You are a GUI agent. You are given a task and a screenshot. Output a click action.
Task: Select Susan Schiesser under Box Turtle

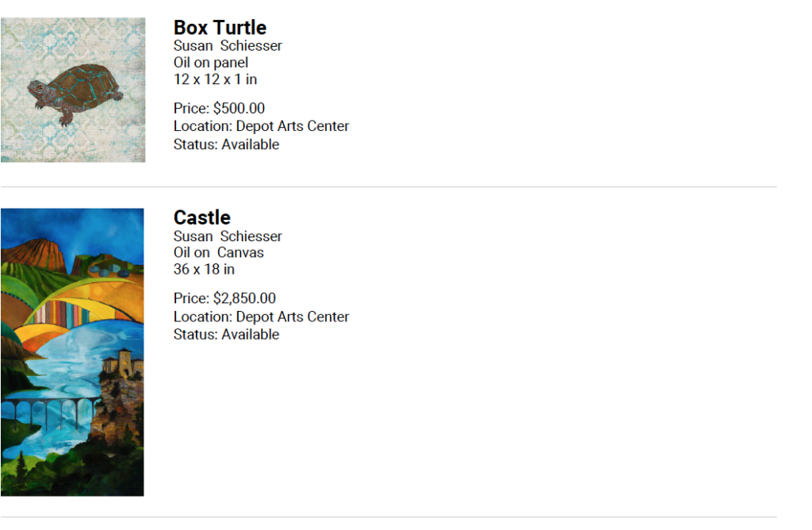[228, 45]
